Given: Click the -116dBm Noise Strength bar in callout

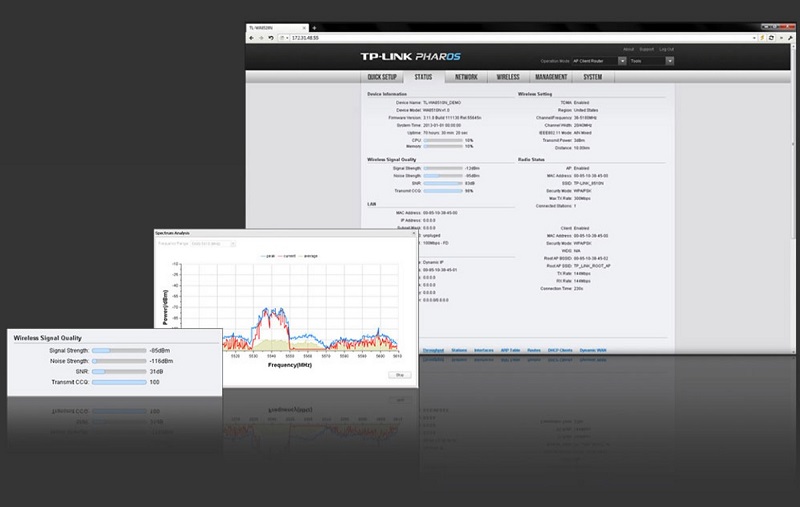Looking at the screenshot, I should [119, 361].
